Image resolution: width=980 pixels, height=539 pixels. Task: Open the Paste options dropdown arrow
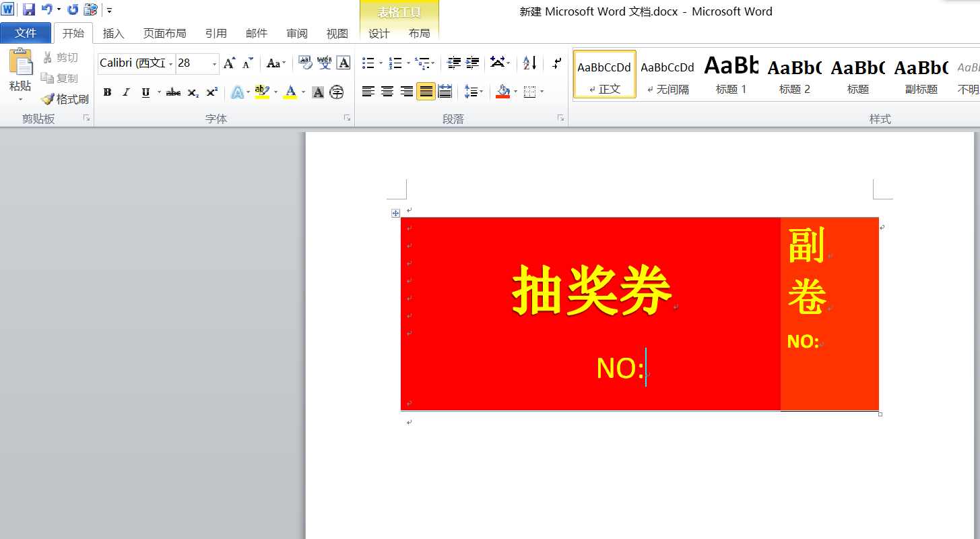tap(20, 100)
